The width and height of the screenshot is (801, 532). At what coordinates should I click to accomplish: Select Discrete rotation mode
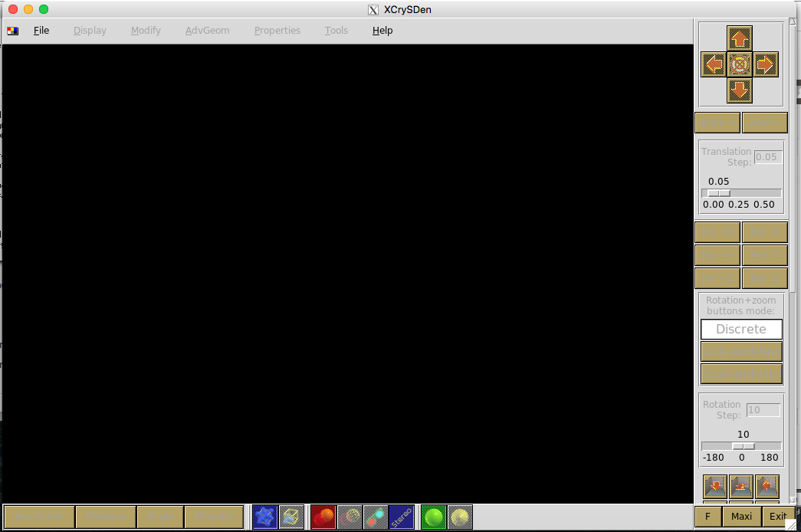[x=741, y=329]
